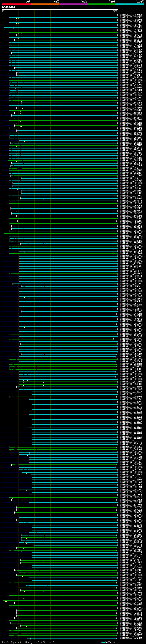Select UniRef100_B9II72 label

click(x=131, y=40)
